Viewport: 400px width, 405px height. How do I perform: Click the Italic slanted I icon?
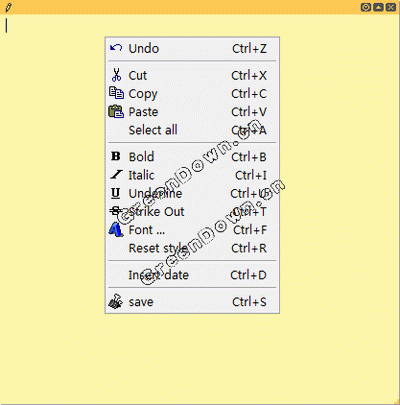[116, 174]
